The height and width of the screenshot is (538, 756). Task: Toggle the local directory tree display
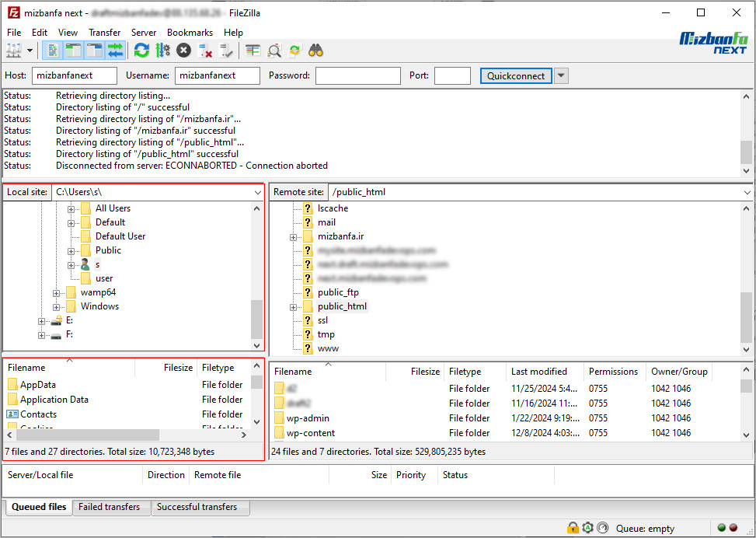[x=73, y=51]
